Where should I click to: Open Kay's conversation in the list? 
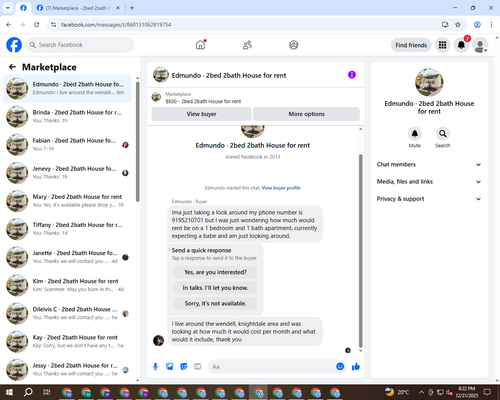[67, 341]
